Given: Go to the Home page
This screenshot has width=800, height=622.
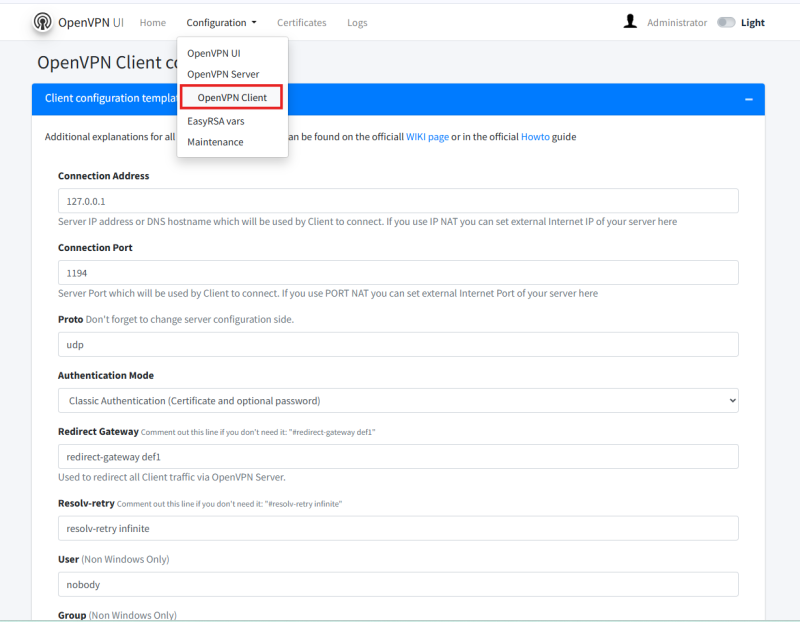Looking at the screenshot, I should 153,22.
